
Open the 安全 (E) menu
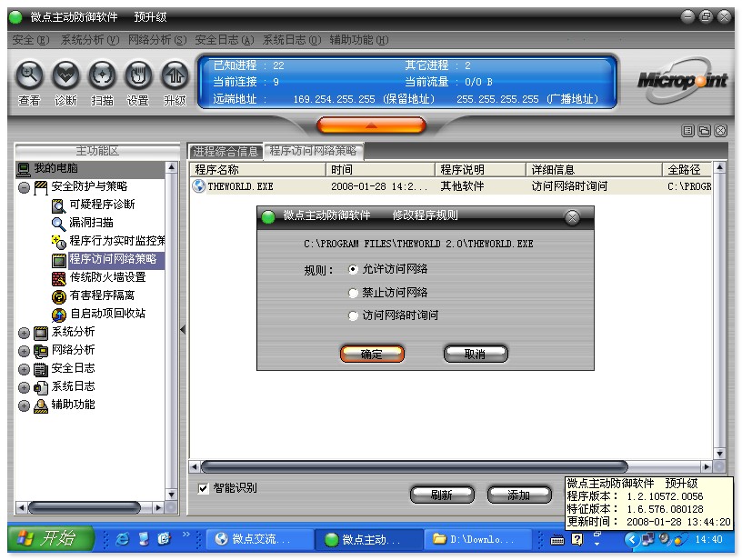click(x=31, y=40)
